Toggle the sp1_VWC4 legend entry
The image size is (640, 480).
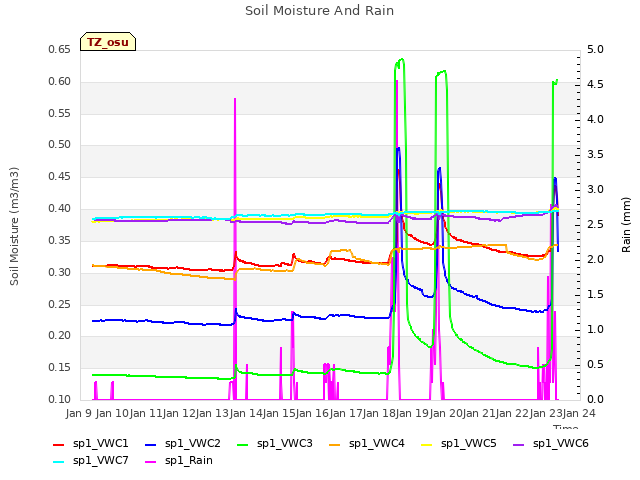tap(367, 444)
